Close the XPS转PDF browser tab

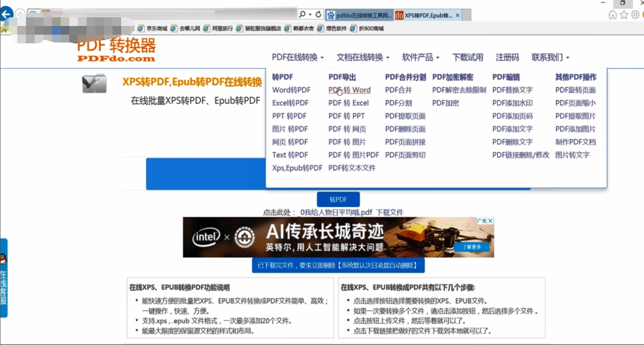[x=458, y=15]
